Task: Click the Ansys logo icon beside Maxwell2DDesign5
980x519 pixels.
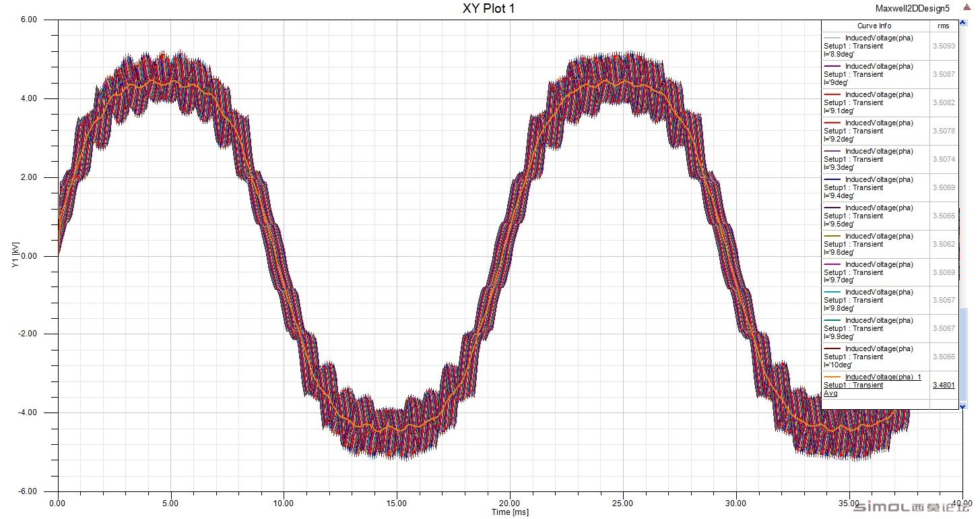Action: click(967, 8)
